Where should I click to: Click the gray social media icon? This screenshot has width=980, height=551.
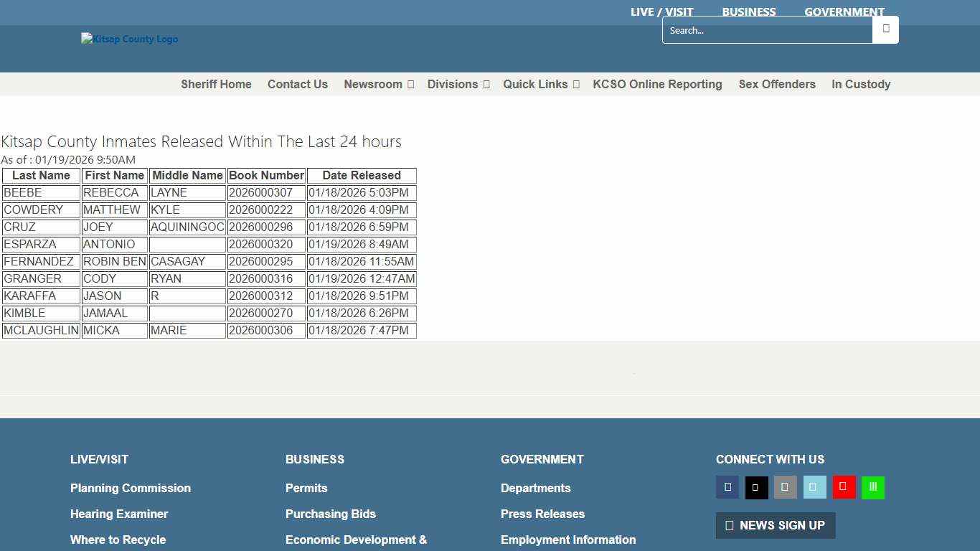pos(785,487)
